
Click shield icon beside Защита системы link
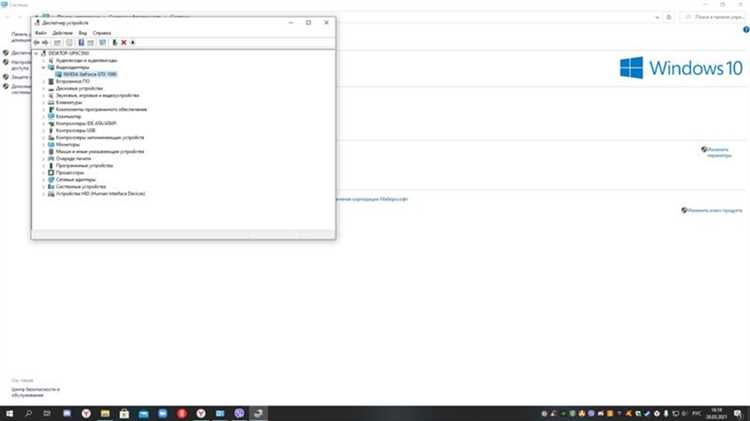click(x=6, y=77)
